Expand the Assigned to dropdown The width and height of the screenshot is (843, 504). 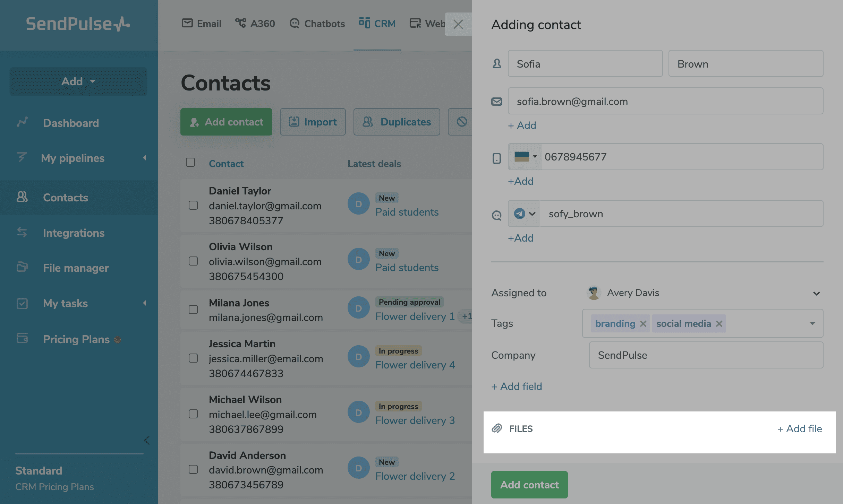tap(817, 293)
